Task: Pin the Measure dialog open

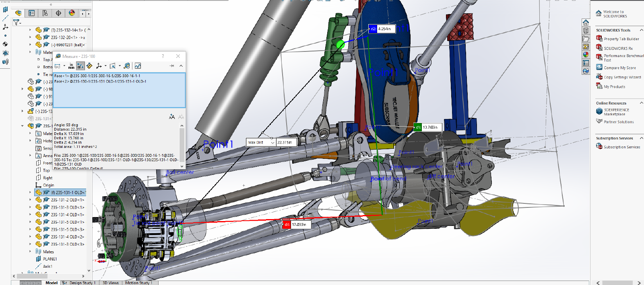Action: coord(172,66)
